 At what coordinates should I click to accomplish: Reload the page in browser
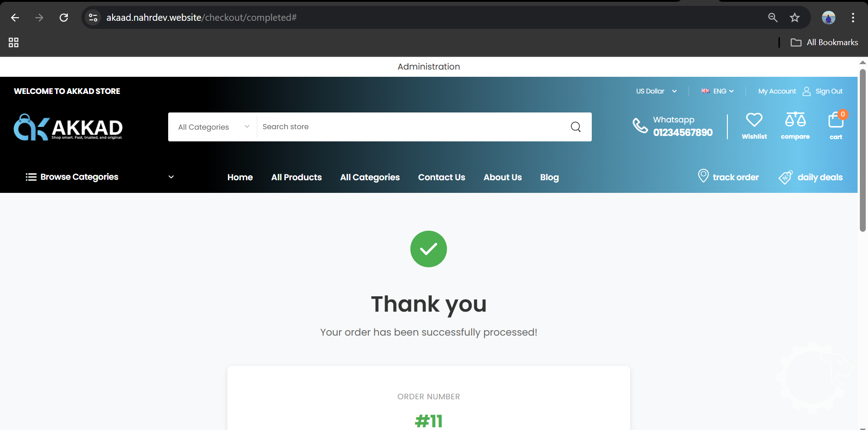64,18
